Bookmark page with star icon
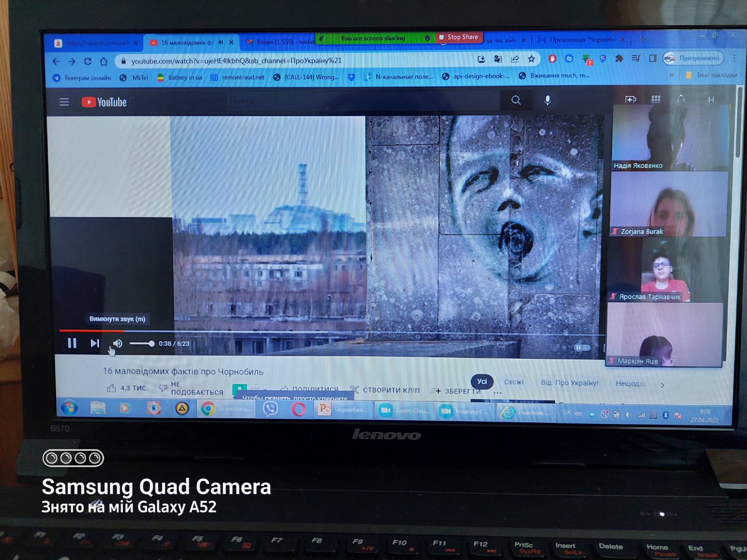 [531, 59]
